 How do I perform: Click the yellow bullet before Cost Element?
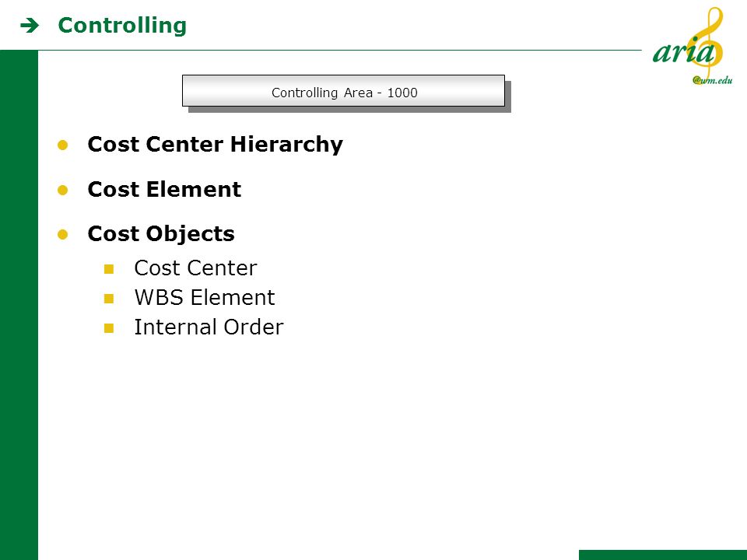tap(62, 190)
